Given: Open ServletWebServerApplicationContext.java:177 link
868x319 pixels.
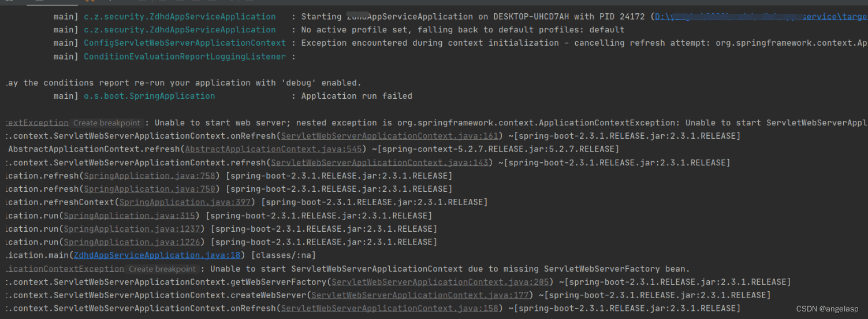Looking at the screenshot, I should (420, 295).
